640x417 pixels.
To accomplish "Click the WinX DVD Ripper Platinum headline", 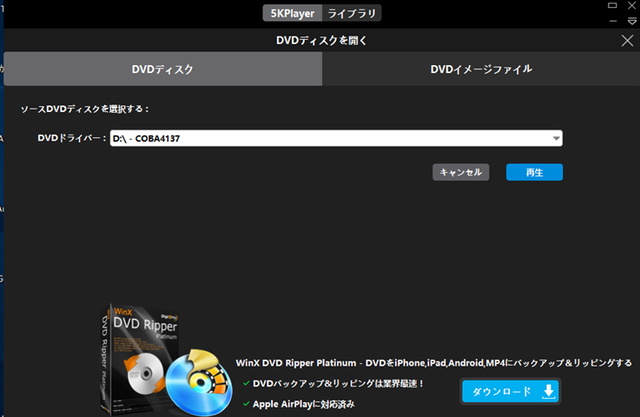I will pos(433,363).
